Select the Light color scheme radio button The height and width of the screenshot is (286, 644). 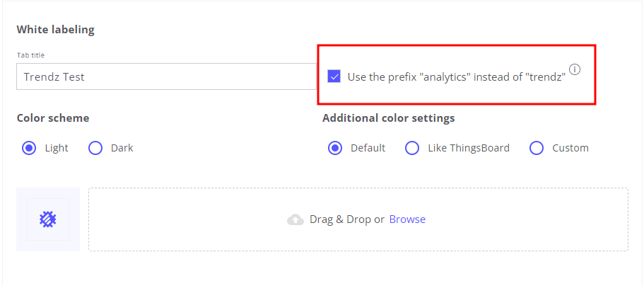30,148
